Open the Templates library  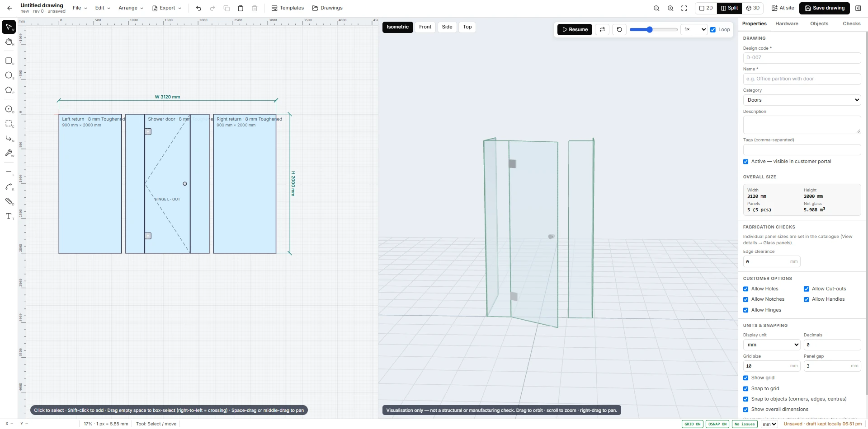288,8
